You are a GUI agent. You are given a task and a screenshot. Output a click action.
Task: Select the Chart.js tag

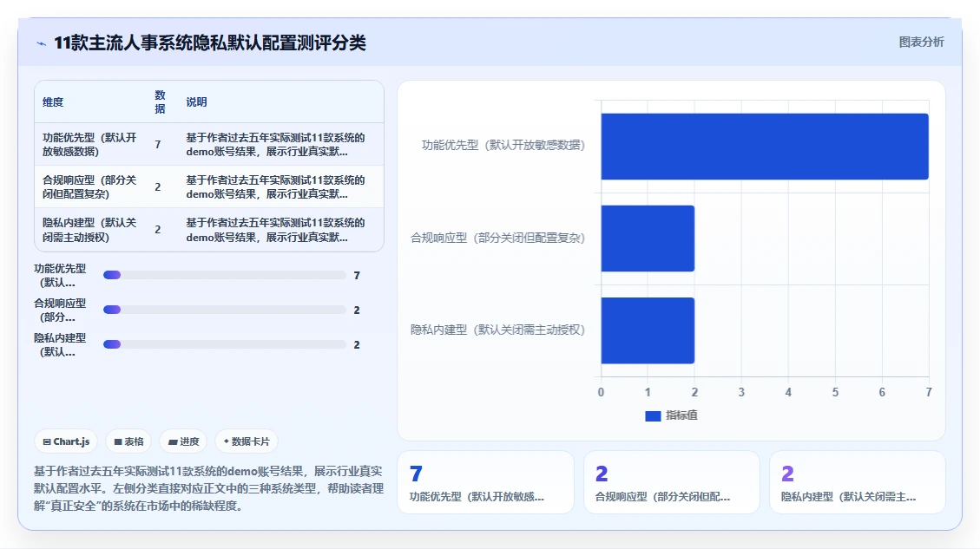[x=66, y=441]
